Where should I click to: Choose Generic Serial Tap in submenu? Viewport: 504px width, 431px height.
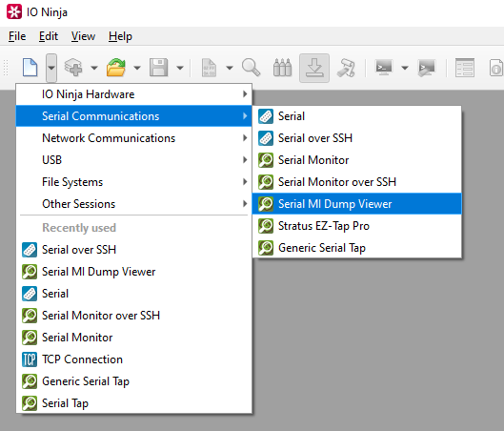click(357, 247)
